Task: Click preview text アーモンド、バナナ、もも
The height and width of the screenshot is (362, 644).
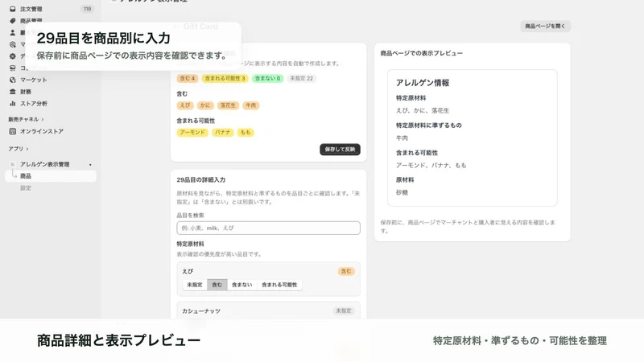Action: (431, 166)
